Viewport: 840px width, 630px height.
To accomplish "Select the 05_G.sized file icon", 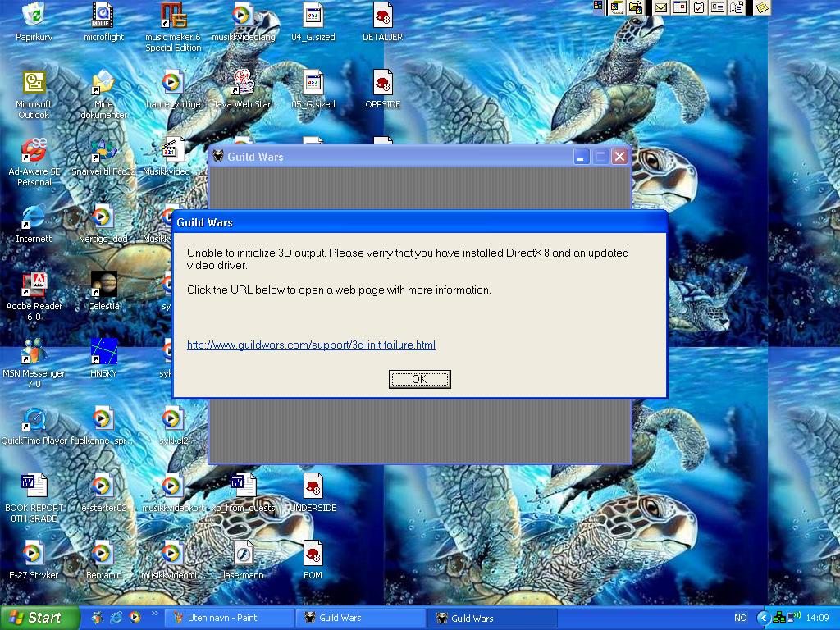I will coord(313,89).
